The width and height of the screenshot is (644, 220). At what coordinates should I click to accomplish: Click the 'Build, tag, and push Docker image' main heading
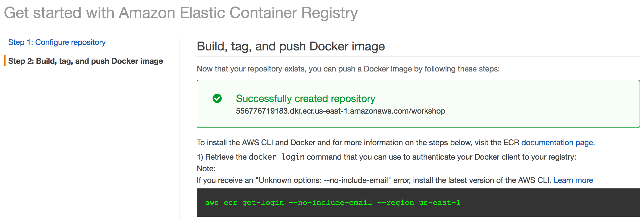pos(291,46)
